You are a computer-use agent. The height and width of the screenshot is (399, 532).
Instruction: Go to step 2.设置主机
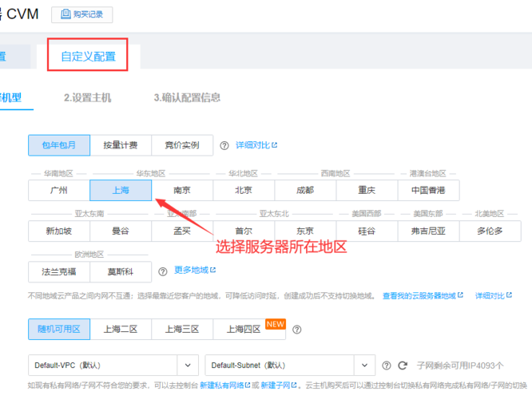pyautogui.click(x=88, y=98)
